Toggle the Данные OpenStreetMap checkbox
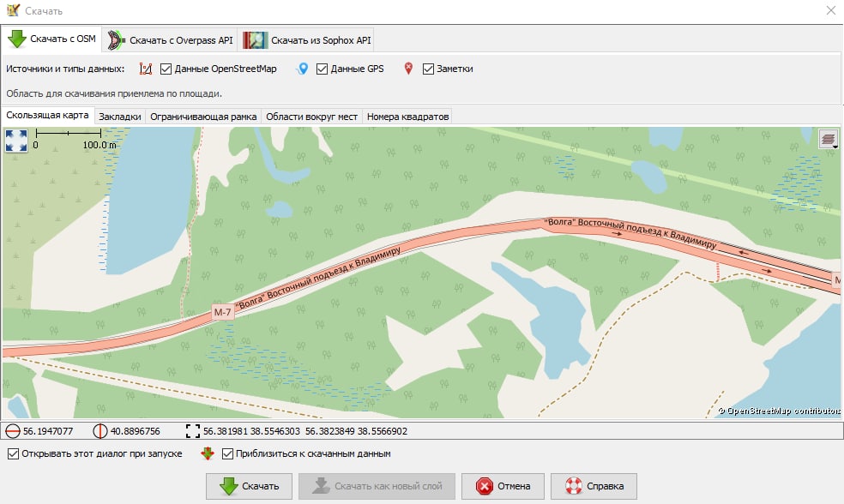Image resolution: width=844 pixels, height=504 pixels. point(166,69)
